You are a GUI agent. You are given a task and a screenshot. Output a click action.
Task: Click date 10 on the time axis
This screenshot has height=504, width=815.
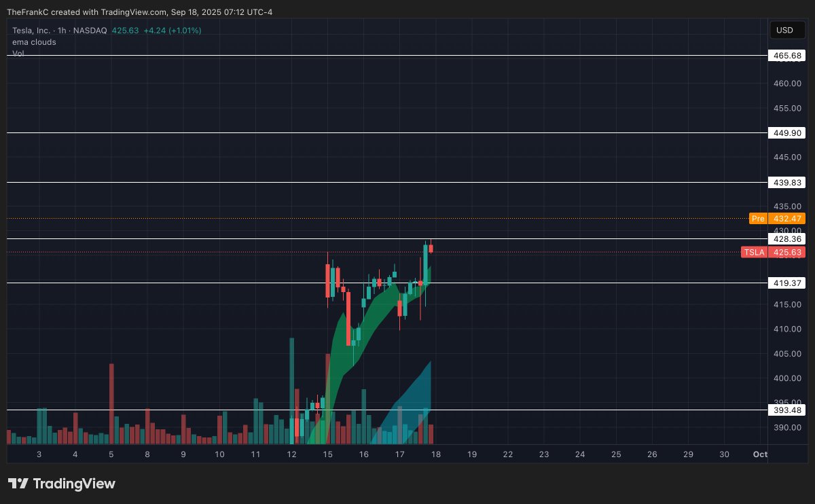click(219, 454)
